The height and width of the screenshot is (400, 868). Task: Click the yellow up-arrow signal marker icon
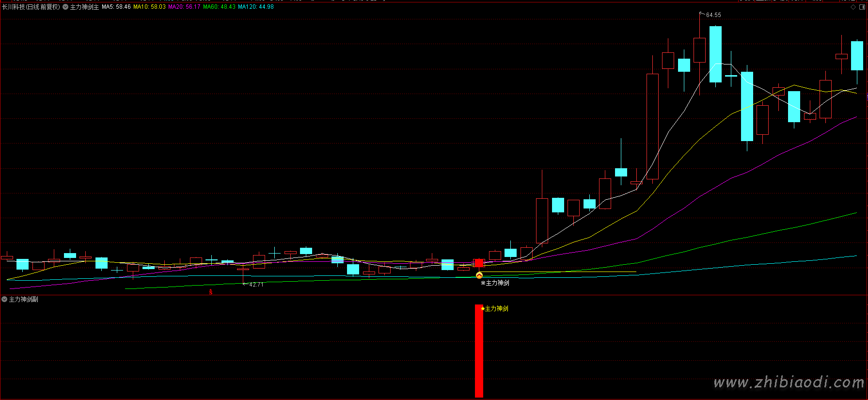pyautogui.click(x=479, y=275)
